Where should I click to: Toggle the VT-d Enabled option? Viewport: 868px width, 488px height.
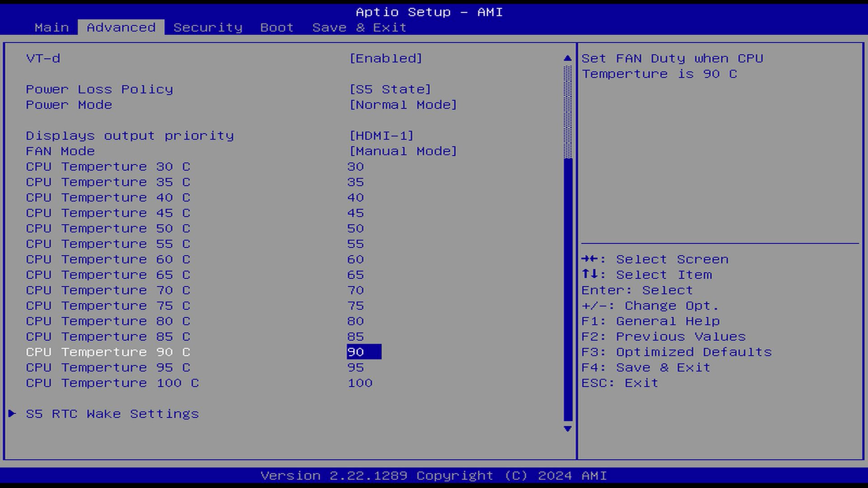pos(386,58)
